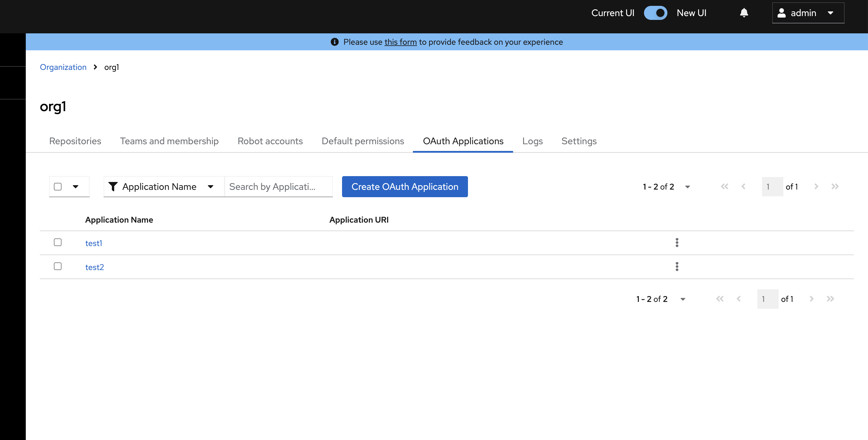This screenshot has height=440, width=868.
Task: Switch to the Robot accounts tab
Action: tap(270, 141)
